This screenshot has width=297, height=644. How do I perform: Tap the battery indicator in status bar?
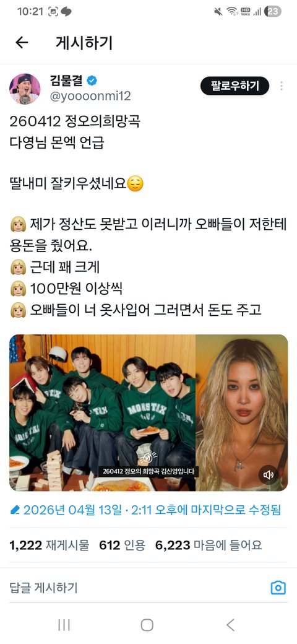[273, 12]
